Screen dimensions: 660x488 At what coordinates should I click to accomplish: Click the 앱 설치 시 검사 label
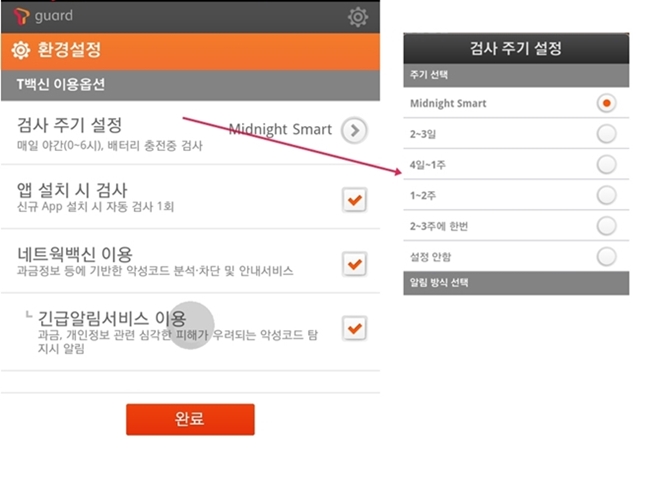tap(72, 190)
